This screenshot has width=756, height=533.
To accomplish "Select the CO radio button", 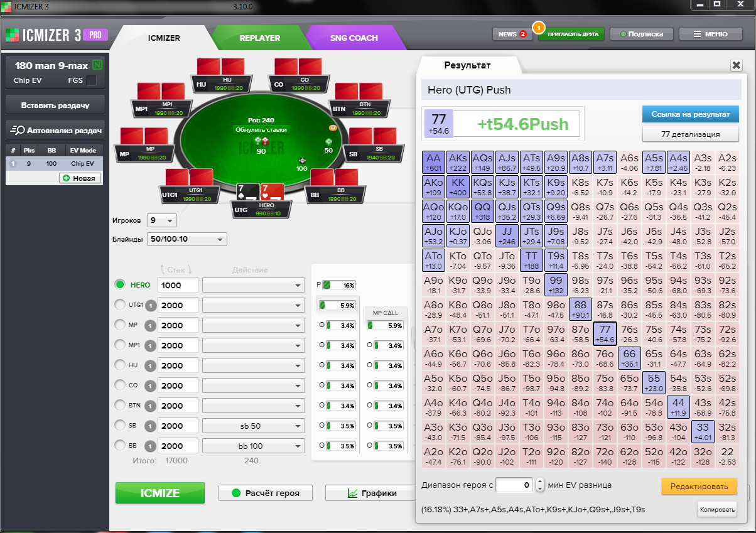I will pos(120,385).
